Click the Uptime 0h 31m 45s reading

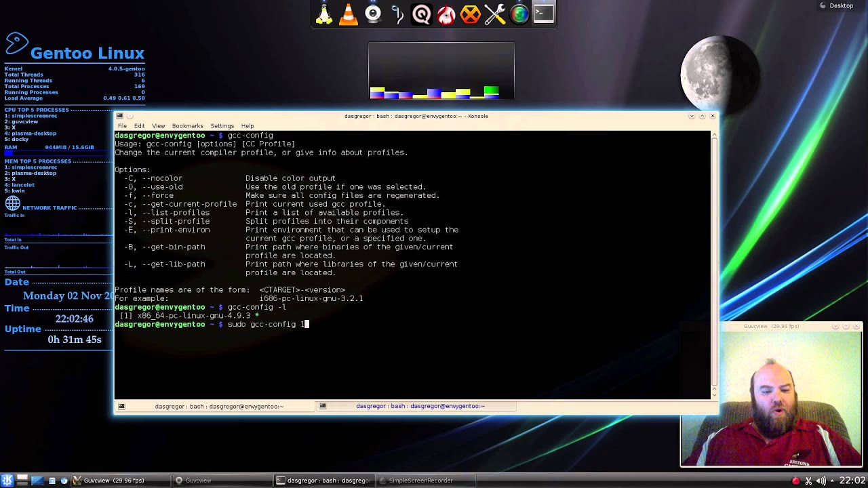pyautogui.click(x=75, y=340)
